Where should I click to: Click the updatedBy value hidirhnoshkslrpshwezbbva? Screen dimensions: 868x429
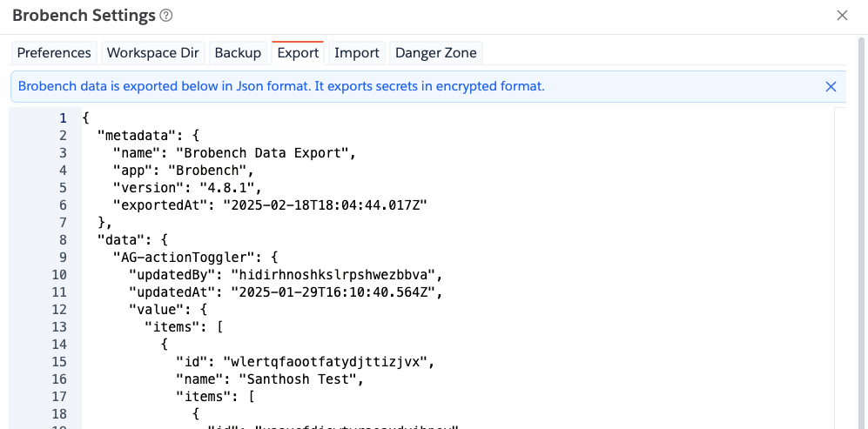(x=333, y=275)
